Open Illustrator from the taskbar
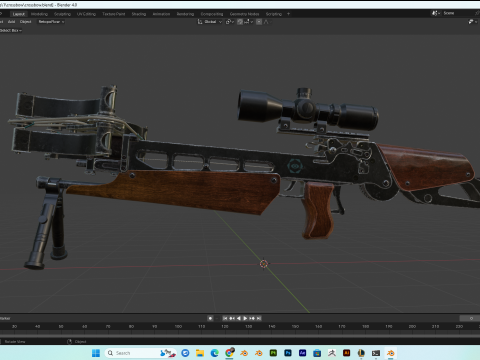The width and height of the screenshot is (480, 360). pyautogui.click(x=347, y=353)
